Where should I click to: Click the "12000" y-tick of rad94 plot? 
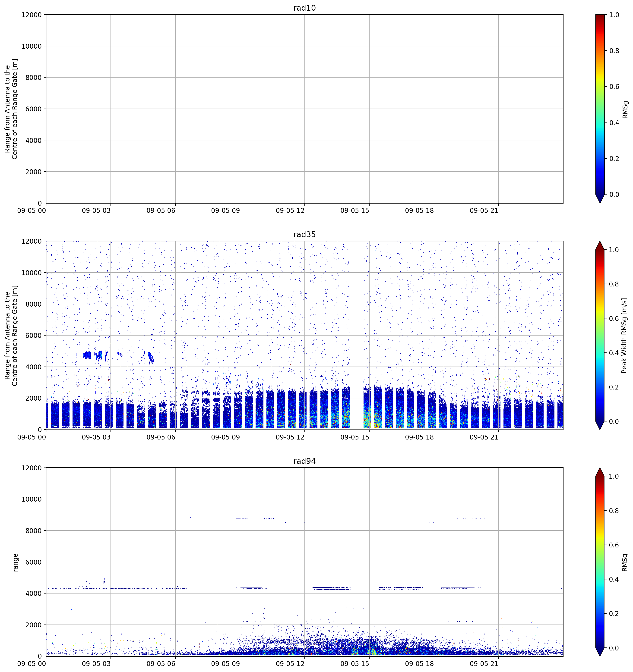pos(32,468)
